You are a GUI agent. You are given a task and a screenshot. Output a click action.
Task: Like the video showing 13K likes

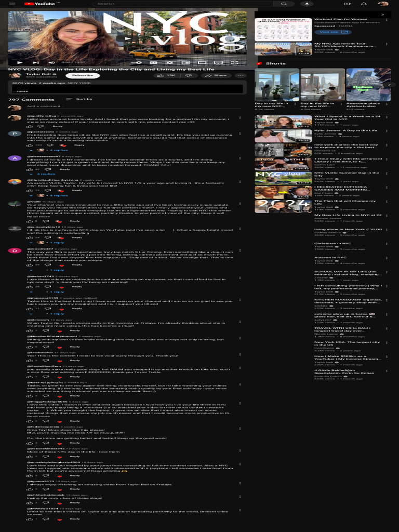[x=166, y=75]
